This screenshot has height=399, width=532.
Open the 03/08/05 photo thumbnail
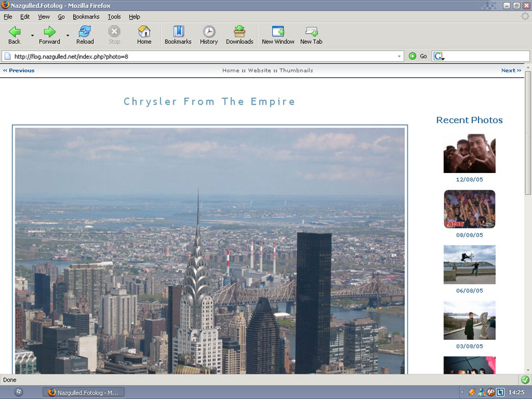click(469, 321)
